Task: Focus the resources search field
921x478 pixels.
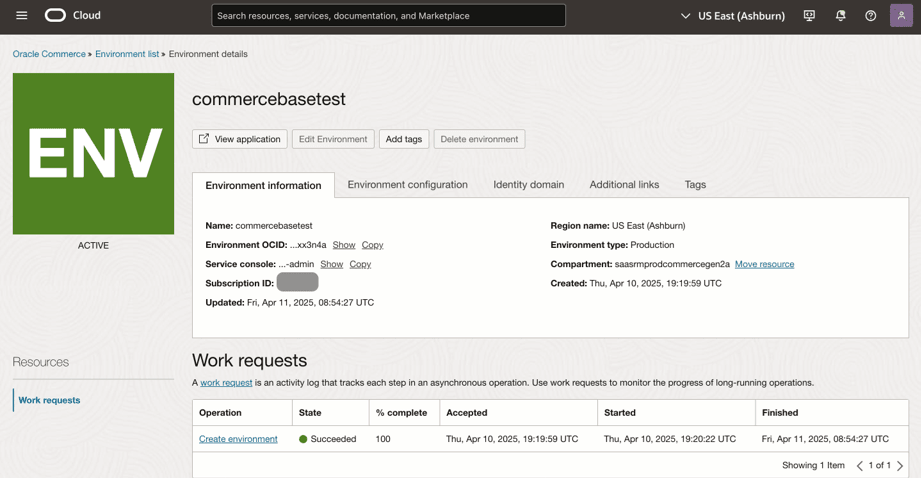Action: (x=388, y=16)
